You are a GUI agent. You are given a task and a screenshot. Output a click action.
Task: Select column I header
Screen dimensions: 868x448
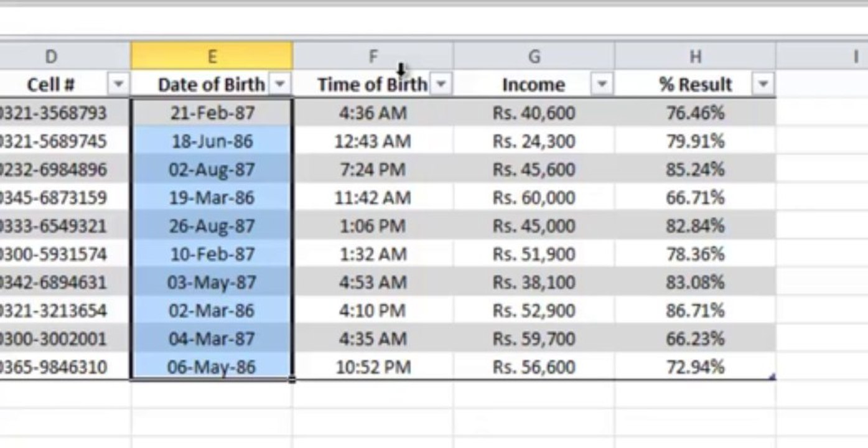click(x=822, y=57)
